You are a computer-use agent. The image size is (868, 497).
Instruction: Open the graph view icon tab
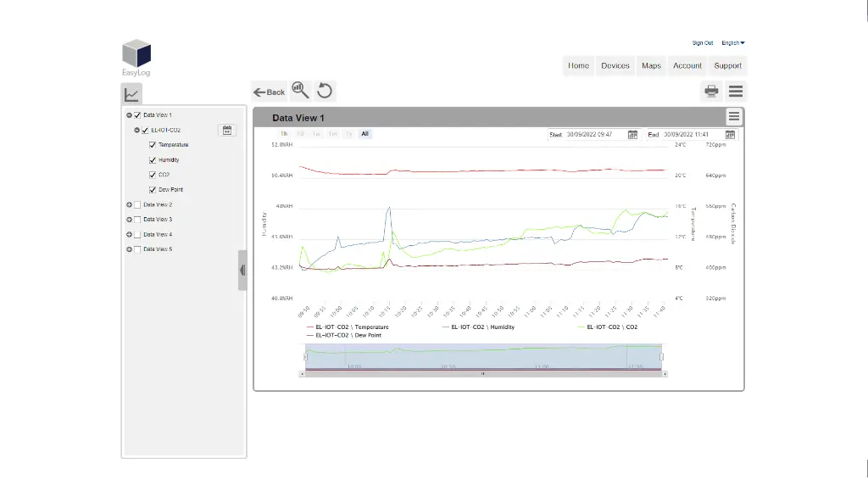131,93
